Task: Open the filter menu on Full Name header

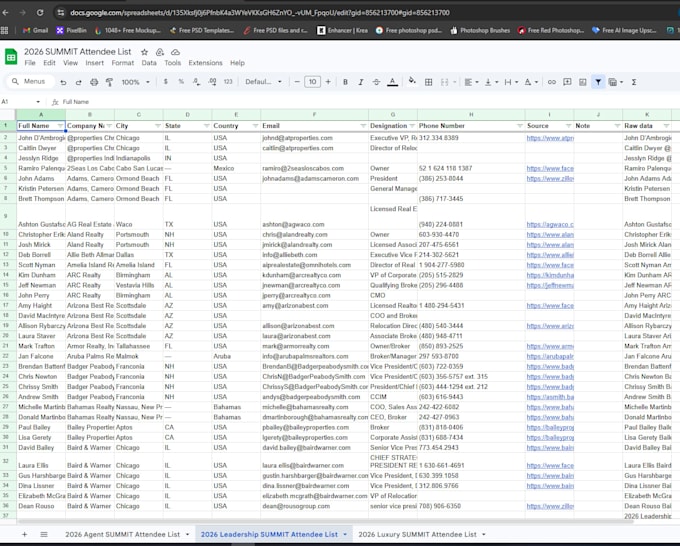Action: [60, 126]
